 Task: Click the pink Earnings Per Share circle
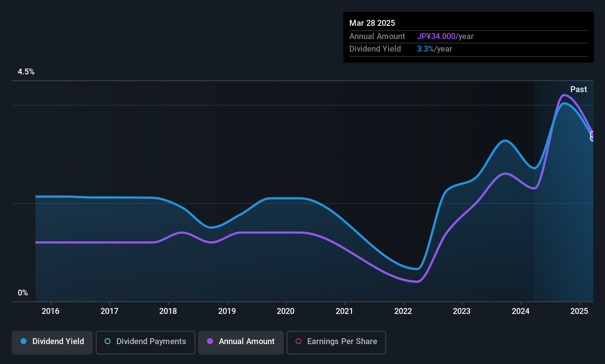298,342
